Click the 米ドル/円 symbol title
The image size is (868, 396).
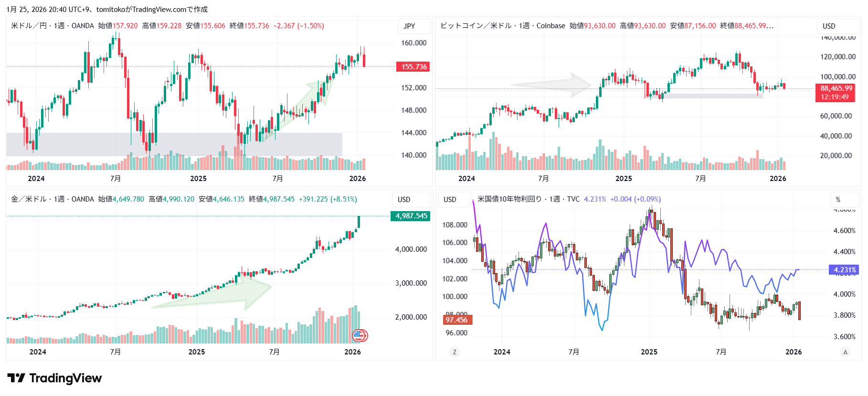point(29,26)
